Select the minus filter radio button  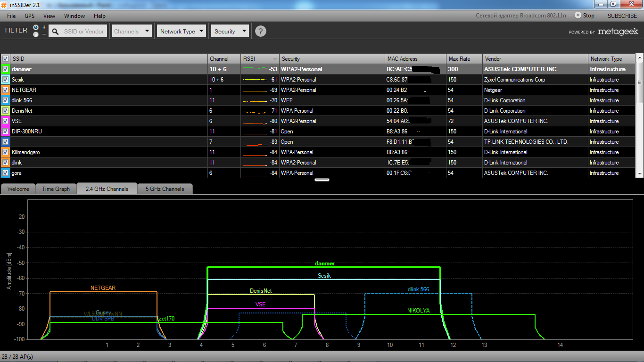click(x=36, y=34)
